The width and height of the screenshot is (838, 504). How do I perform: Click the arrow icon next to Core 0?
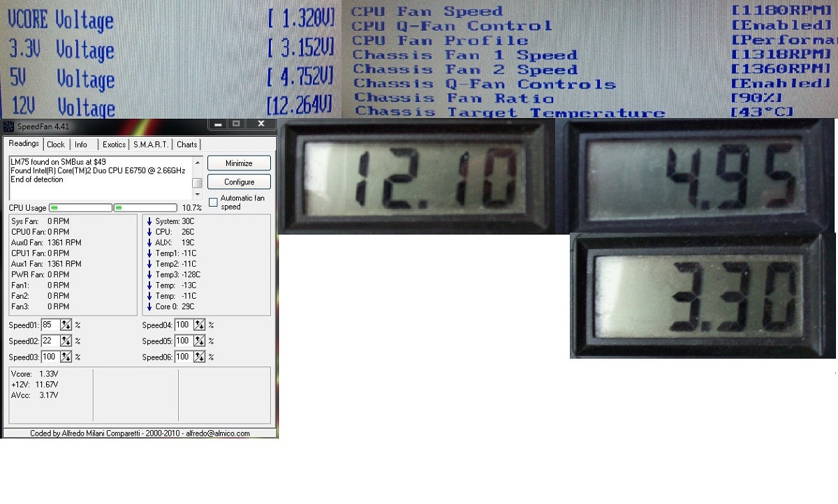[149, 306]
